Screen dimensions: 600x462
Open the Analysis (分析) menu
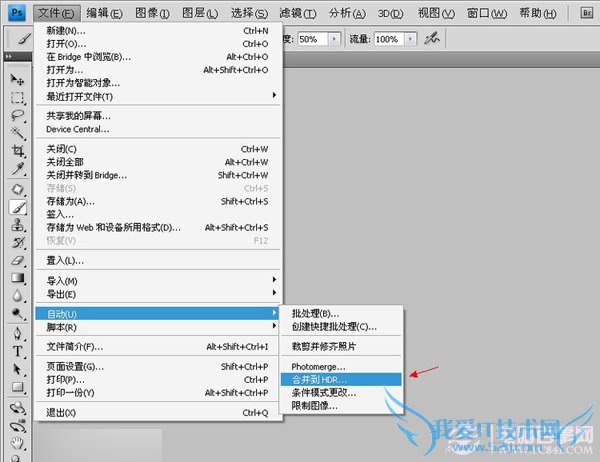(347, 13)
